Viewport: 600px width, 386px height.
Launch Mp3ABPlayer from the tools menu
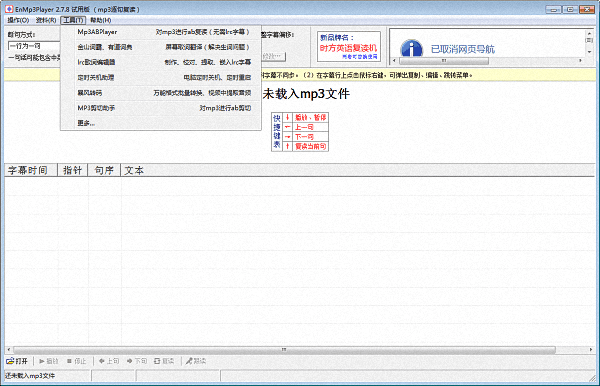point(161,32)
